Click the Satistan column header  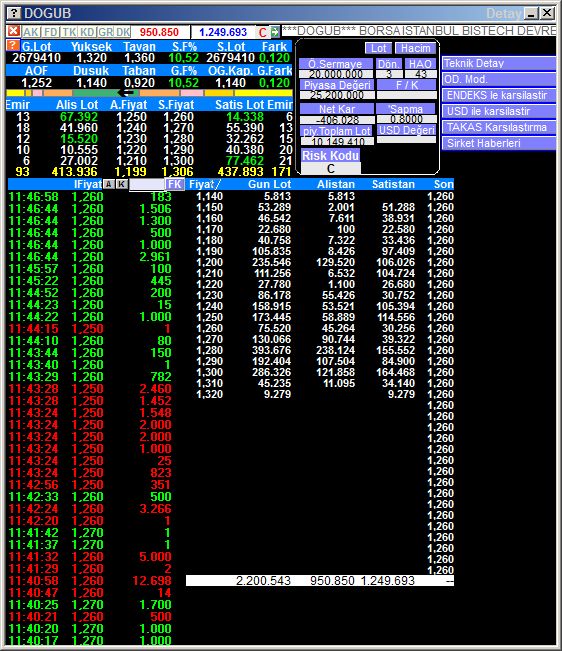pyautogui.click(x=393, y=184)
